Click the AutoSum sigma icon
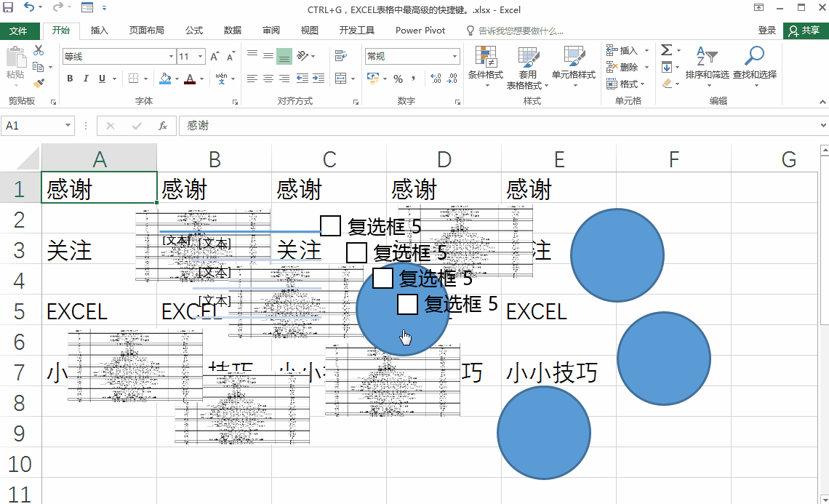 pos(667,50)
